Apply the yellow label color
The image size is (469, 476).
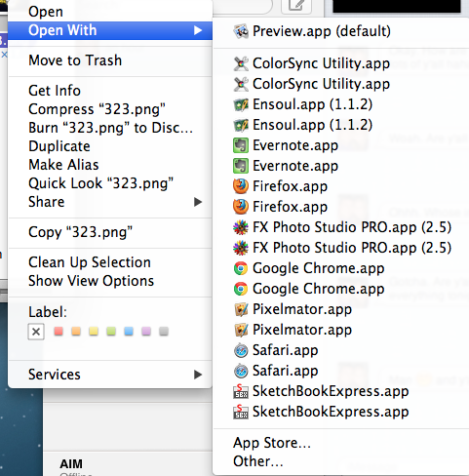pyautogui.click(x=94, y=332)
